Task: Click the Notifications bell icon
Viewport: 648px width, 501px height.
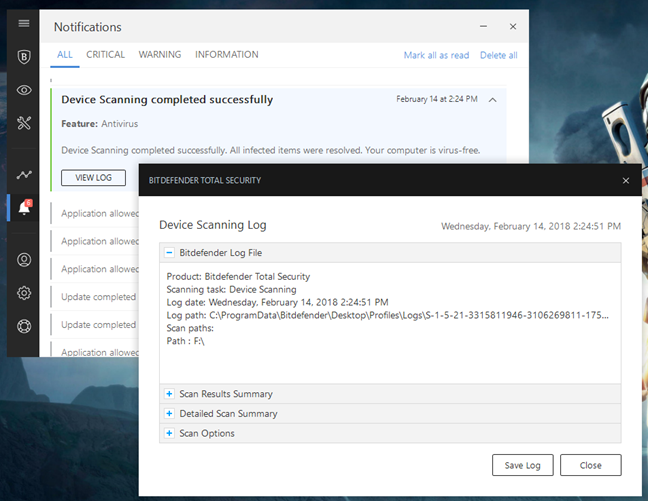Action: 24,208
